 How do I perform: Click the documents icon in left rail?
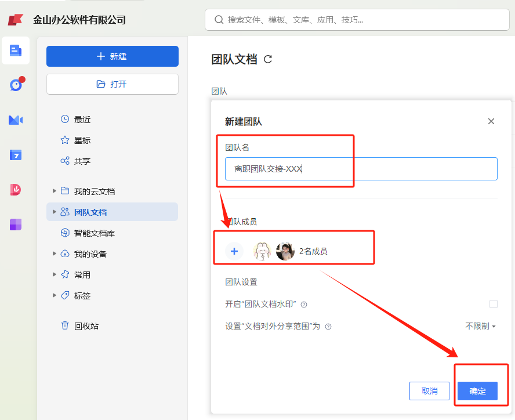tap(16, 50)
